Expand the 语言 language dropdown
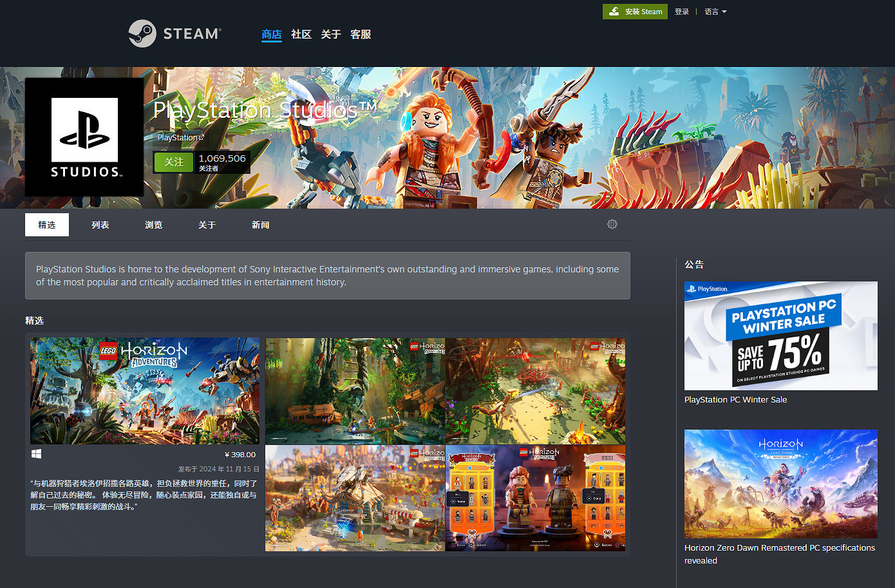The image size is (895, 588). click(x=715, y=12)
